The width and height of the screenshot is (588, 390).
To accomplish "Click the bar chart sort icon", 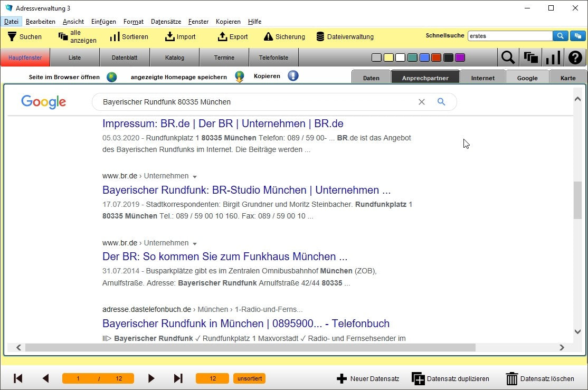I will [x=553, y=58].
